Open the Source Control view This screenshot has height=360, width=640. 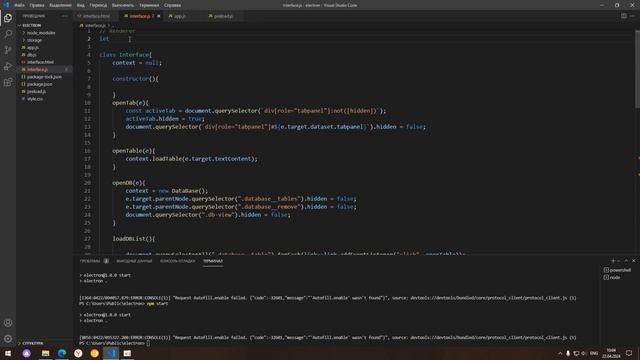[x=8, y=50]
